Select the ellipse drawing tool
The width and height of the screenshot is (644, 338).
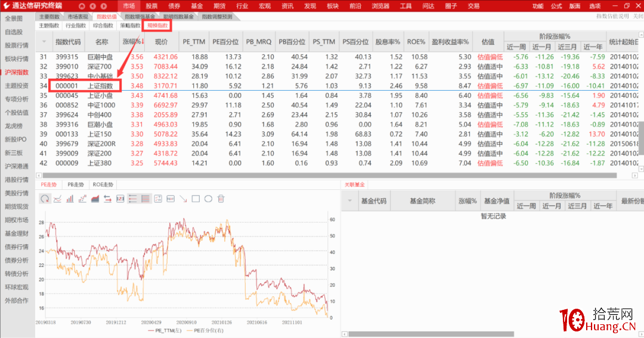pos(208,199)
